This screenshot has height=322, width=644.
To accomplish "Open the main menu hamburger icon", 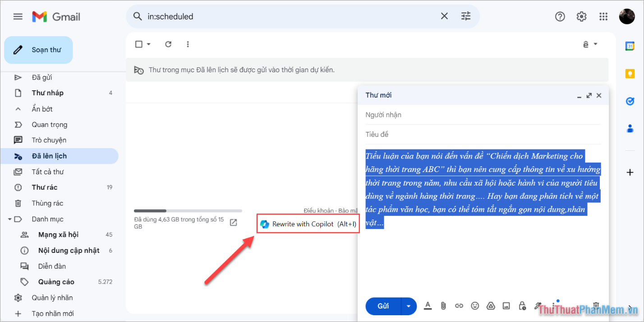I will pos(18,17).
